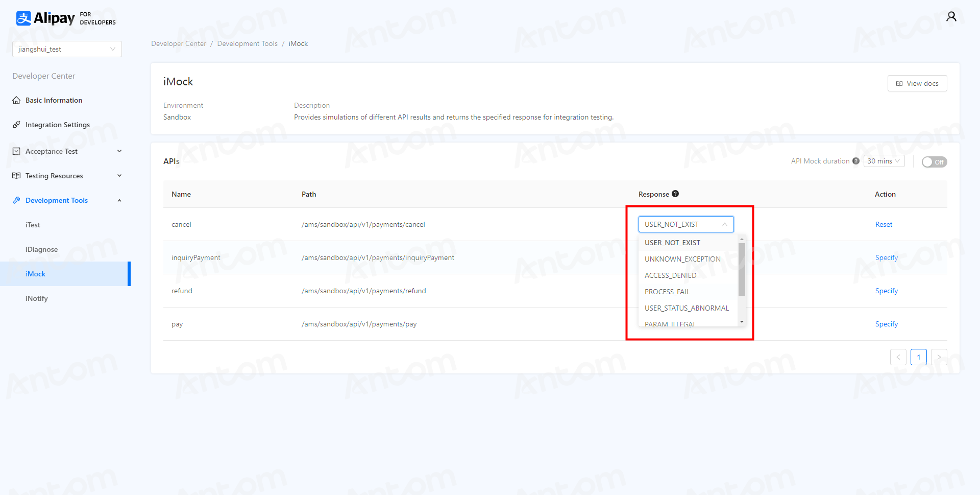Click the /ams/sandbox/api/v1/payments/inquiryPayment path text
The width and height of the screenshot is (980, 495).
[x=378, y=257]
